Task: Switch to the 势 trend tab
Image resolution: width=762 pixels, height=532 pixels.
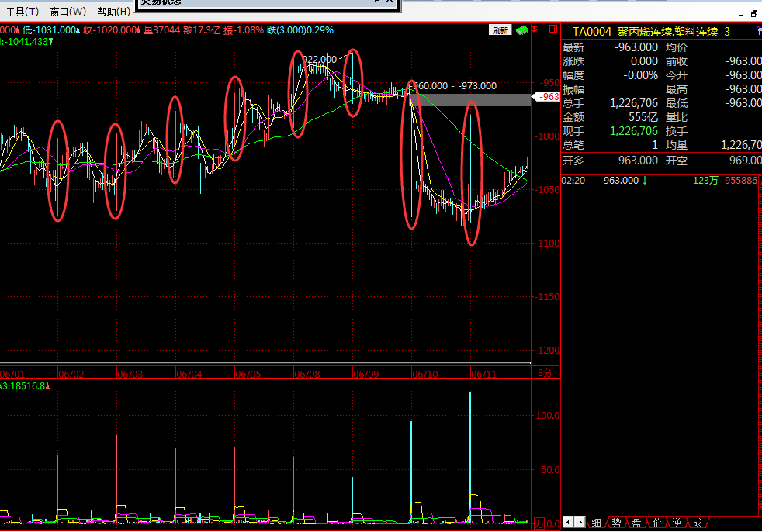Action: click(x=616, y=523)
